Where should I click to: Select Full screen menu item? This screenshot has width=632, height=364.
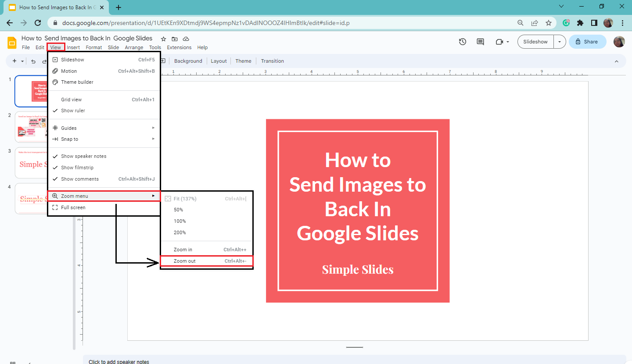(x=104, y=207)
